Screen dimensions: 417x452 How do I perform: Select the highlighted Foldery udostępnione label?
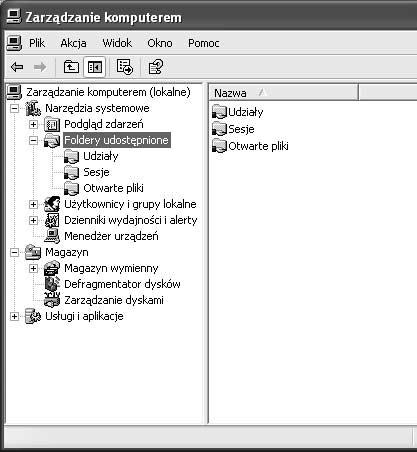point(116,140)
